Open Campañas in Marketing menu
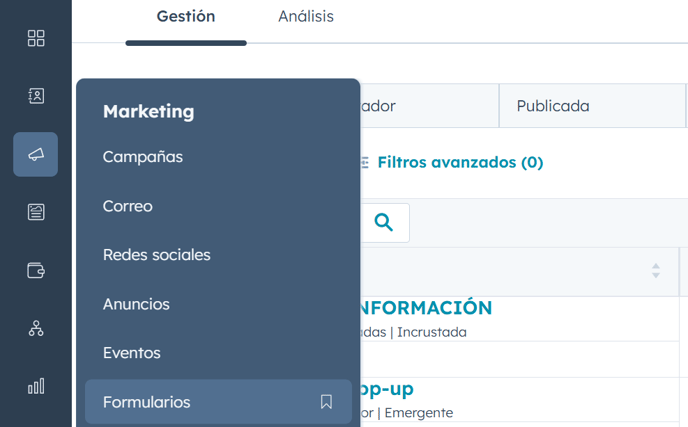This screenshot has height=427, width=688. [143, 157]
